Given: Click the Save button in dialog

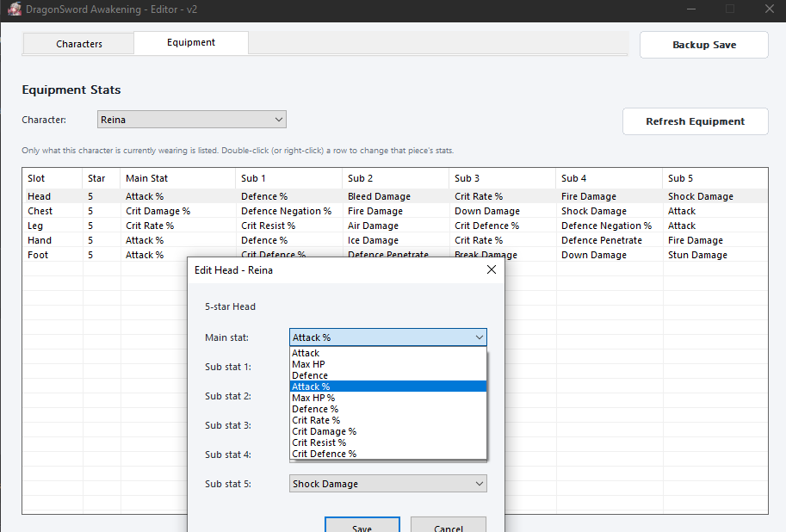Looking at the screenshot, I should click(362, 525).
